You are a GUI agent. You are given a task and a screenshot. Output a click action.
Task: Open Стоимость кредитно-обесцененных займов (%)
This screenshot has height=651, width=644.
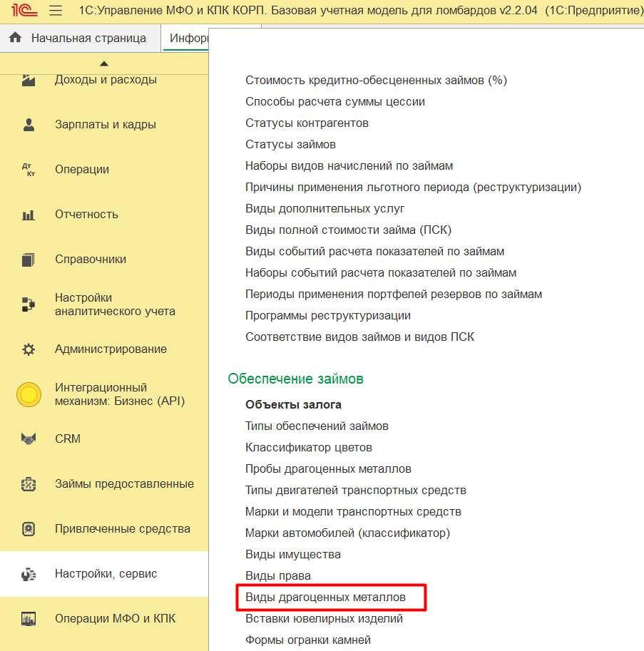376,80
